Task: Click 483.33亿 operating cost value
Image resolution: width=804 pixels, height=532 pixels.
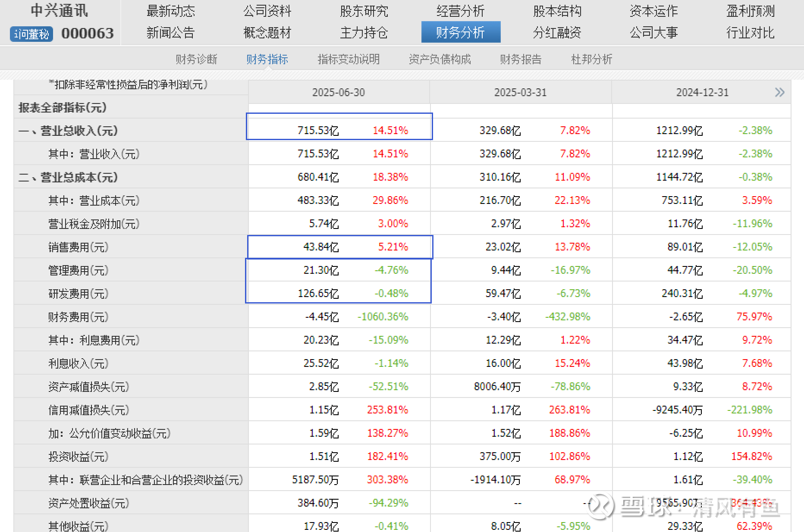Action: pyautogui.click(x=318, y=200)
